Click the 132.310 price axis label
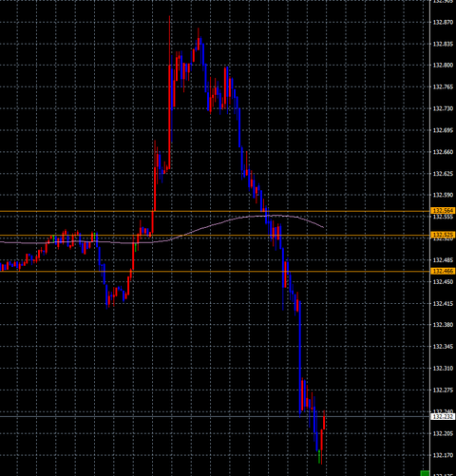 tap(443, 369)
